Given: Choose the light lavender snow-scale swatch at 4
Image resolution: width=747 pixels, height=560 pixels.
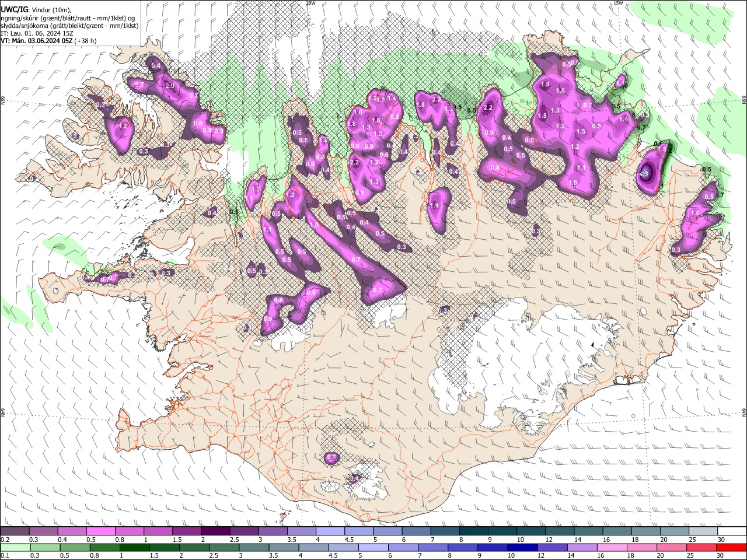Looking at the screenshot, I should point(330,531).
